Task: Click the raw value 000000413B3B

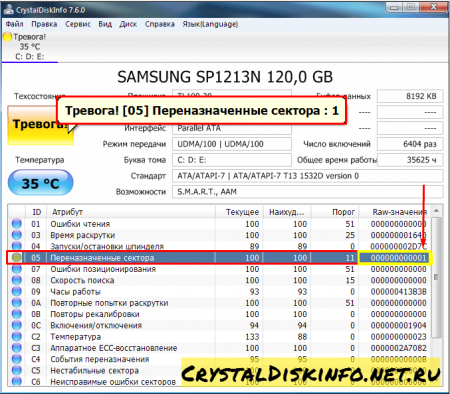Action: pos(398,292)
